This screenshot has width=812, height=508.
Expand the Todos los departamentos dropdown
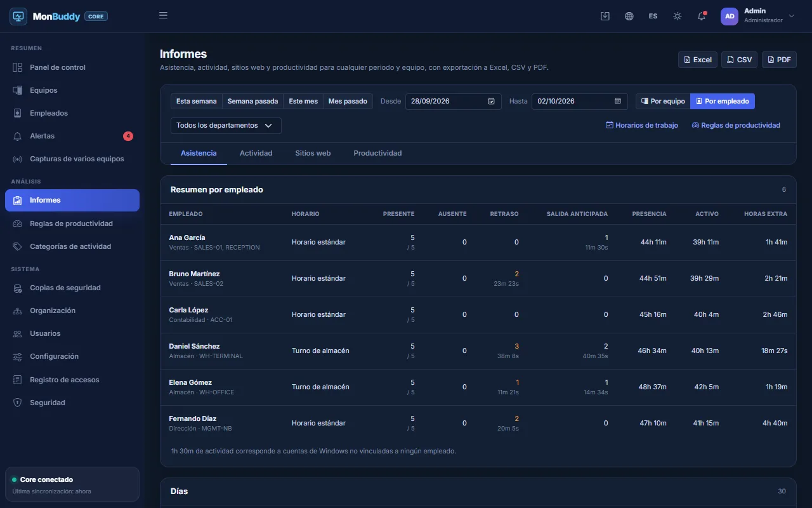[x=226, y=126]
